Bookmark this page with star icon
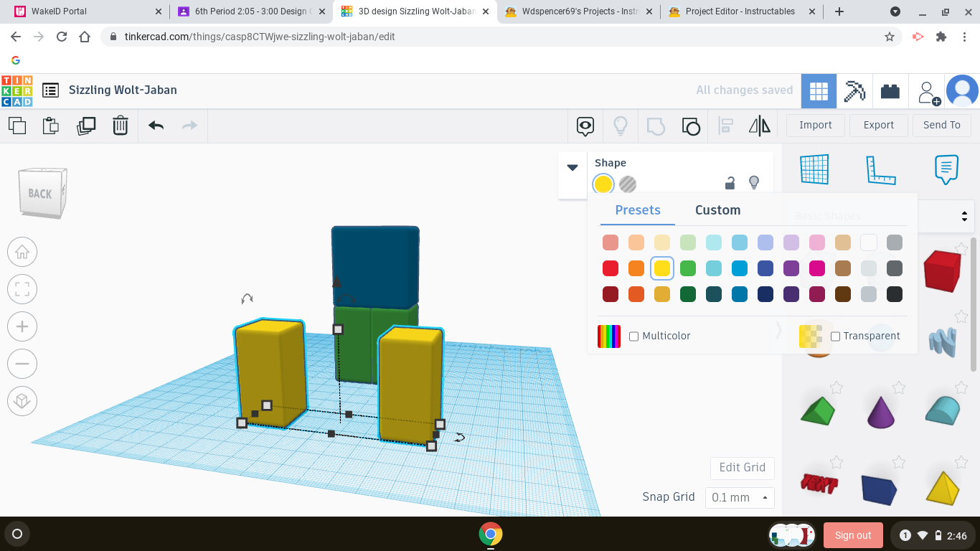Screen dimensions: 980x551 890,37
